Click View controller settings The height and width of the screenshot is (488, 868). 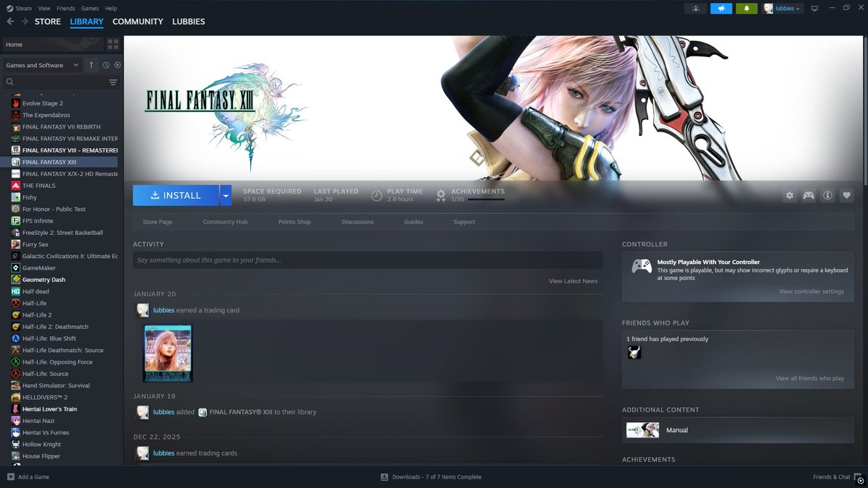812,291
